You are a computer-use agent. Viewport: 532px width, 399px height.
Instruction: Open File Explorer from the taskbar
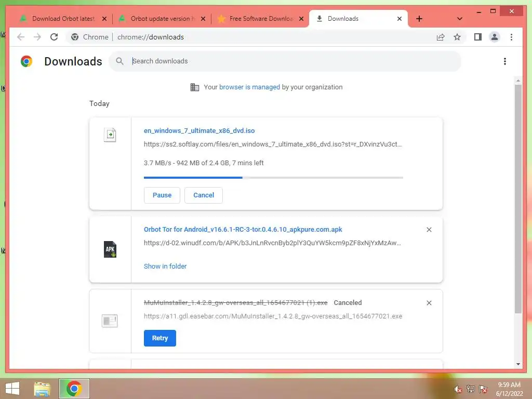[42, 389]
